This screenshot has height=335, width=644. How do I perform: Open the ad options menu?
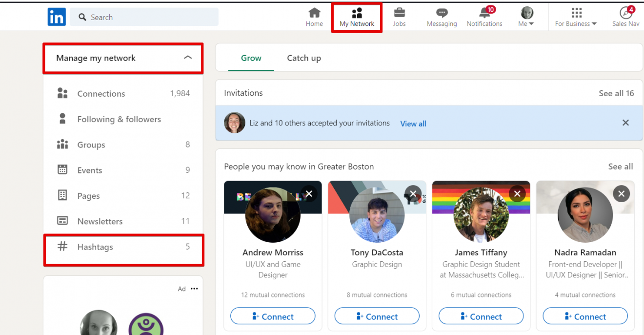pos(194,289)
